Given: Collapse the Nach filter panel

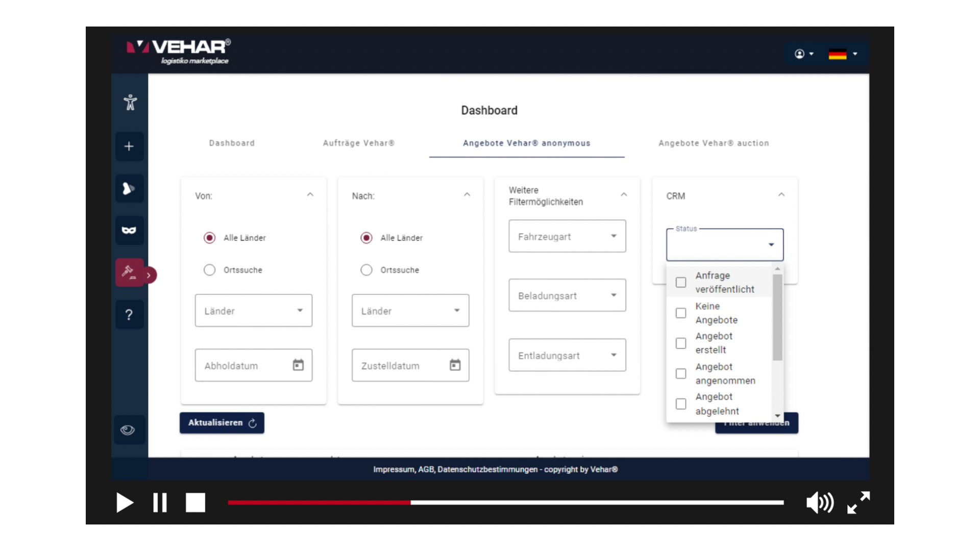Looking at the screenshot, I should [x=467, y=195].
